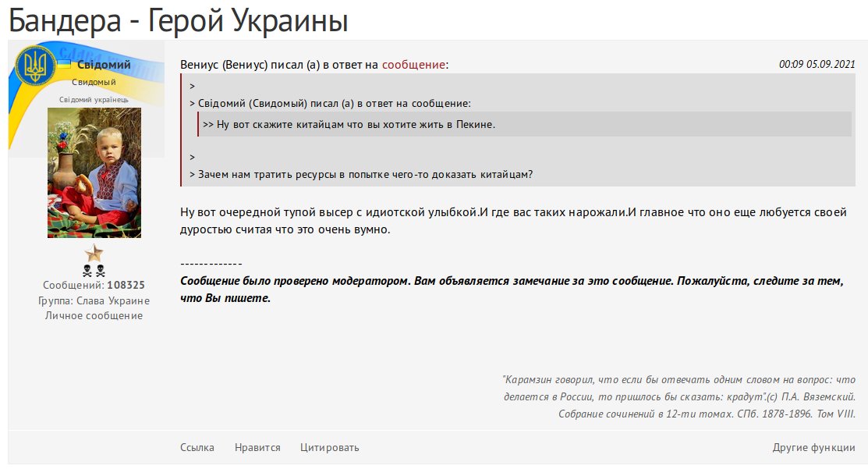Click the message count 108325

(x=126, y=286)
